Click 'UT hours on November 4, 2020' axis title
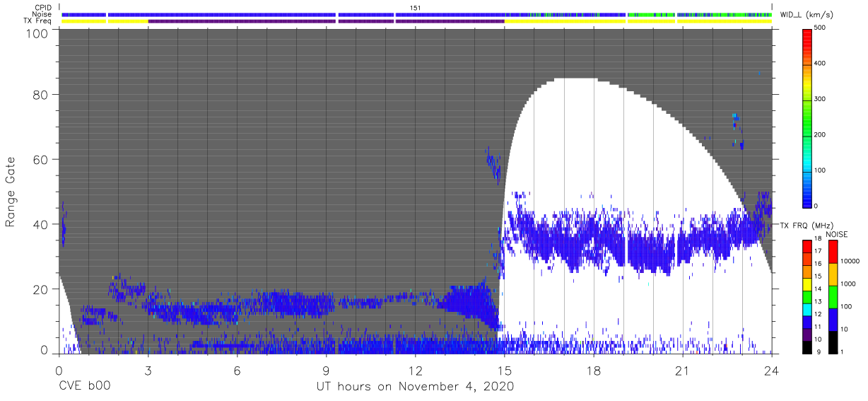This screenshot has width=868, height=401. pos(415,387)
